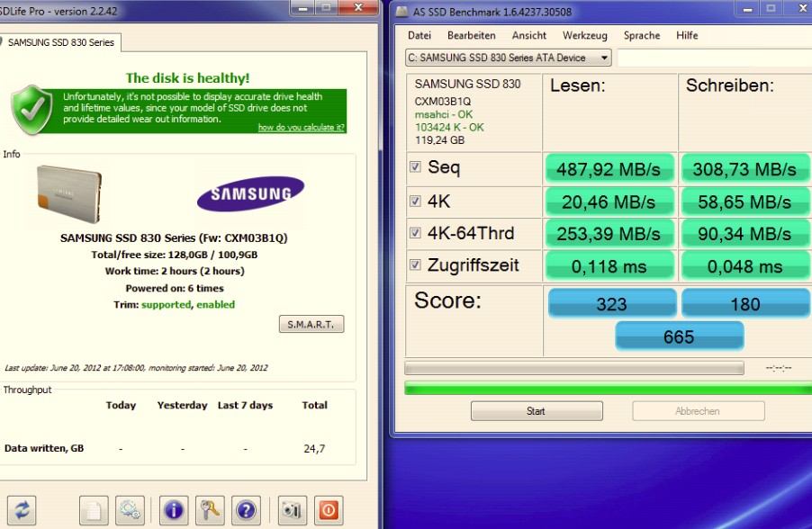Click the SSD drive picture thumbnail
This screenshot has width=812, height=529.
pos(69,193)
